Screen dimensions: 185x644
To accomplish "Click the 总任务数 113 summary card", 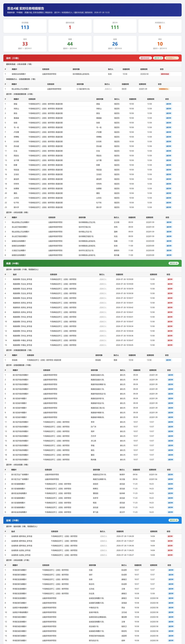I will (x=25, y=26).
